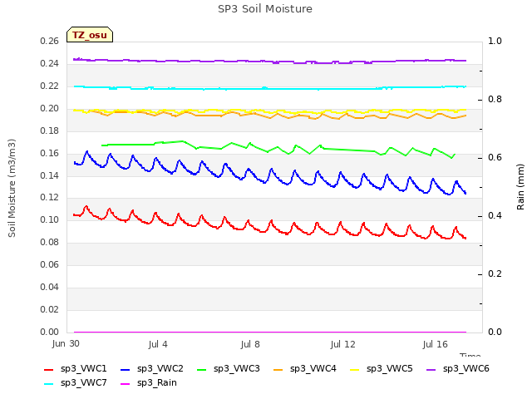Click the sp3_VWC1 legend label
This screenshot has width=532, height=399.
[84, 368]
